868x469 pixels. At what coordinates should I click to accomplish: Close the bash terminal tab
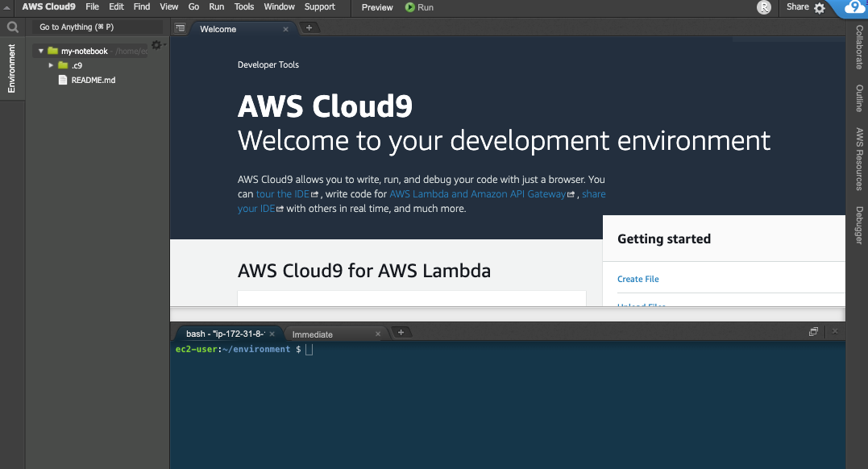click(272, 334)
